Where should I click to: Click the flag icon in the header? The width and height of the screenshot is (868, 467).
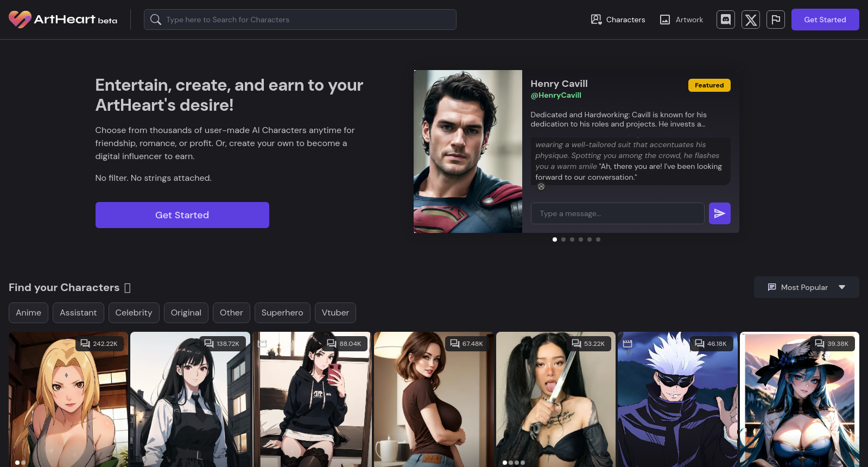(x=776, y=20)
